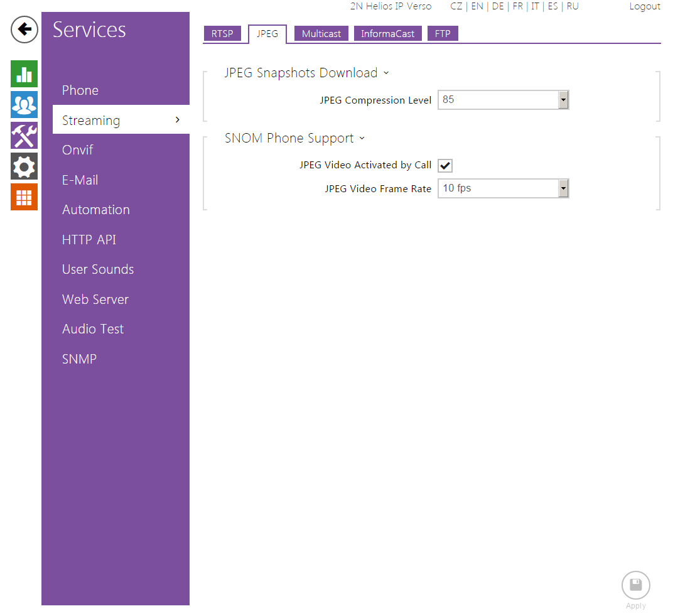Open the HTTP API menu item
The width and height of the screenshot is (695, 616).
(x=89, y=240)
